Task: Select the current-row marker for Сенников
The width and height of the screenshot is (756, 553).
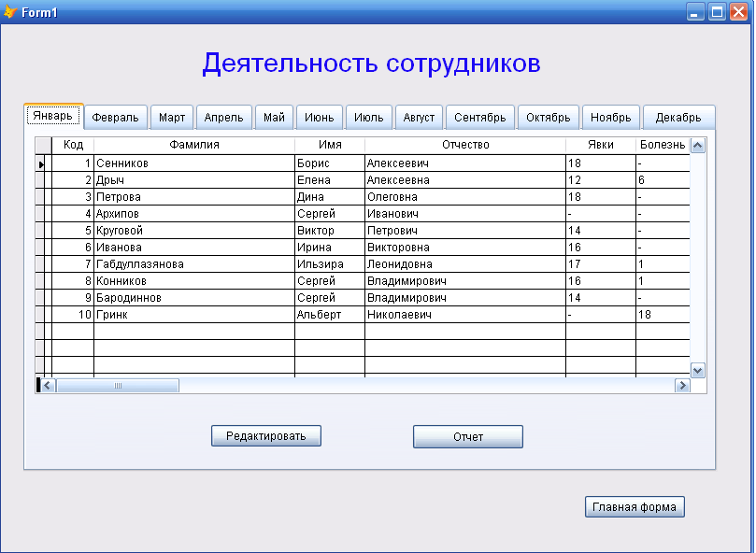Action: click(42, 163)
